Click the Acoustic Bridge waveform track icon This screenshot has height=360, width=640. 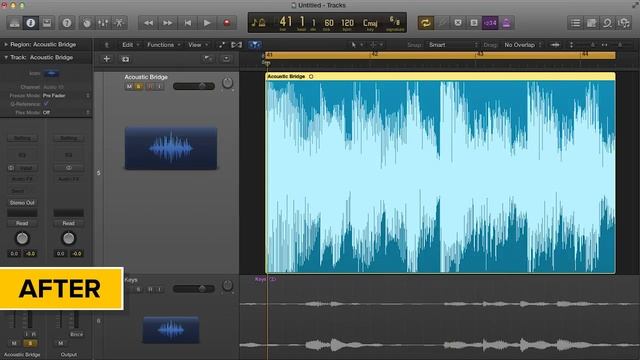pos(171,148)
